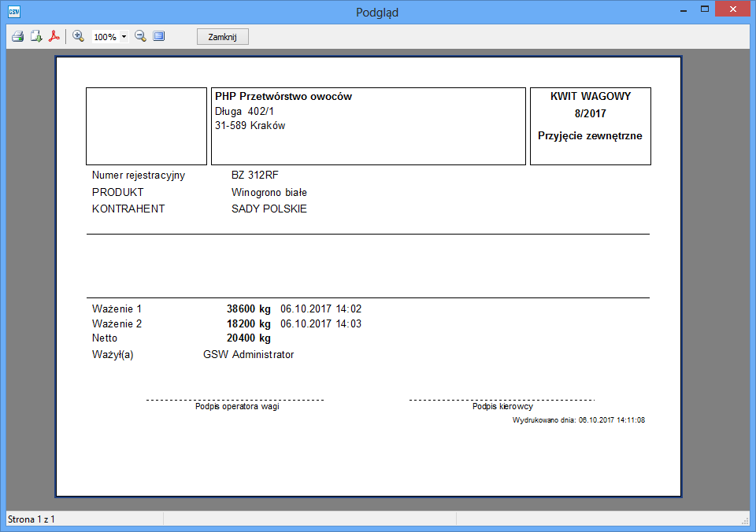Click the printer icon to print receipt

pyautogui.click(x=17, y=36)
